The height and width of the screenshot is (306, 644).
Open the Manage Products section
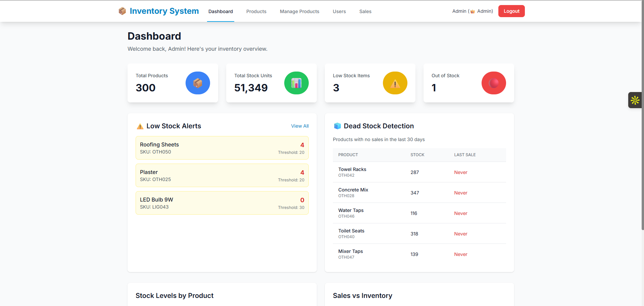click(x=299, y=11)
